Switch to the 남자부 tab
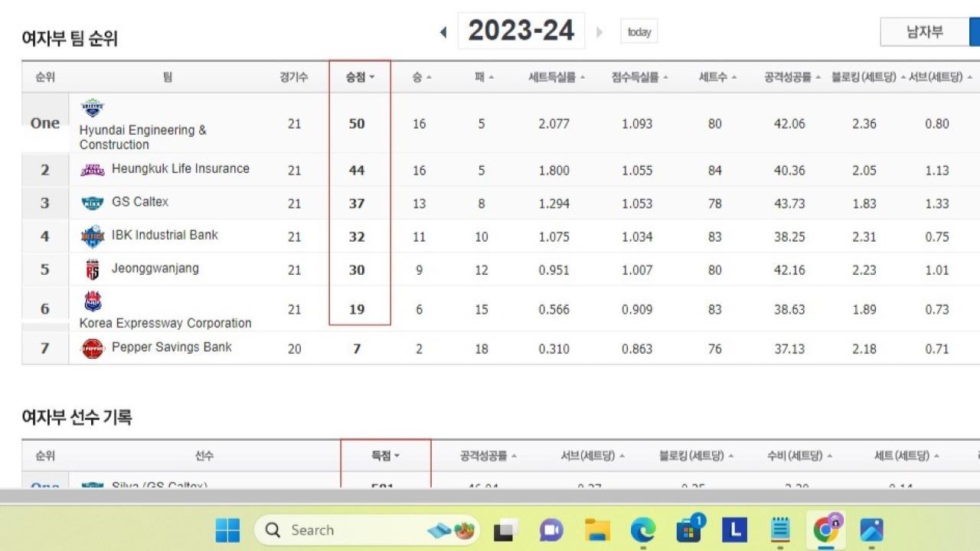Screen dimensions: 980x551 (x=925, y=32)
